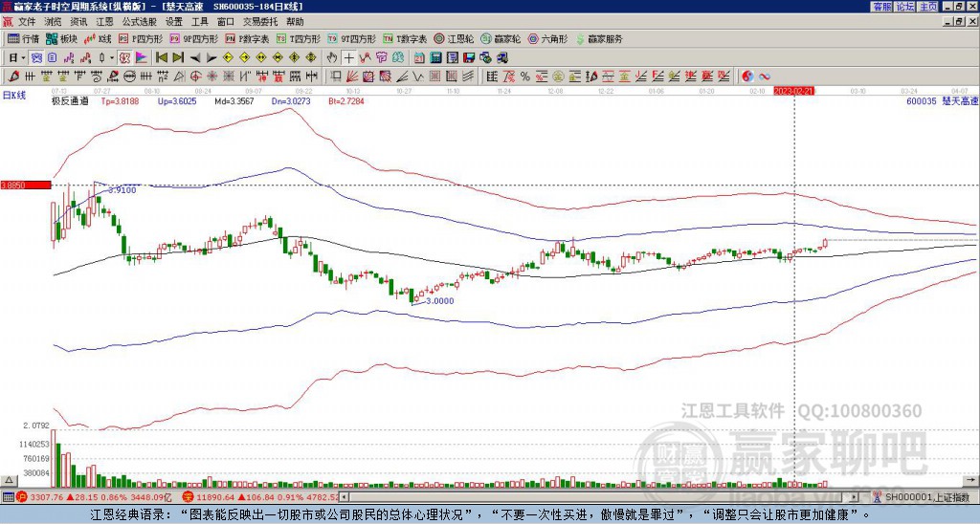Click the Md=3.3567 indicator value
Screen dimensions: 980x524
pyautogui.click(x=234, y=100)
